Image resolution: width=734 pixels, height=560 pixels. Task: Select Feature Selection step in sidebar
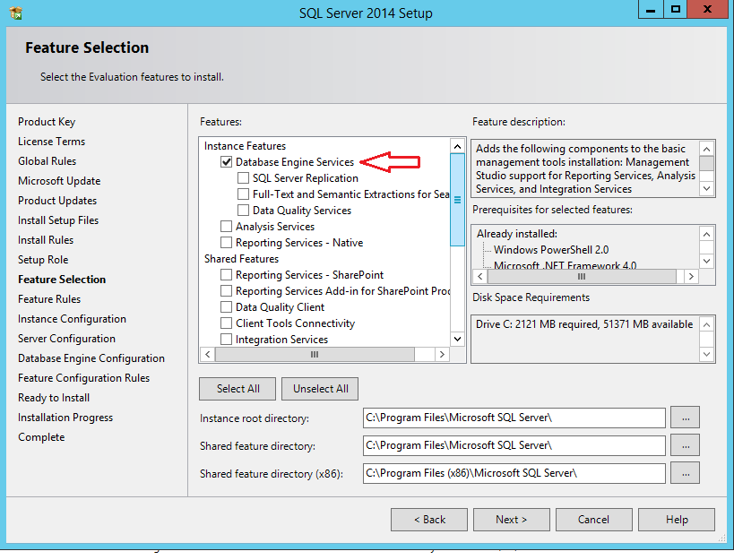pos(62,280)
